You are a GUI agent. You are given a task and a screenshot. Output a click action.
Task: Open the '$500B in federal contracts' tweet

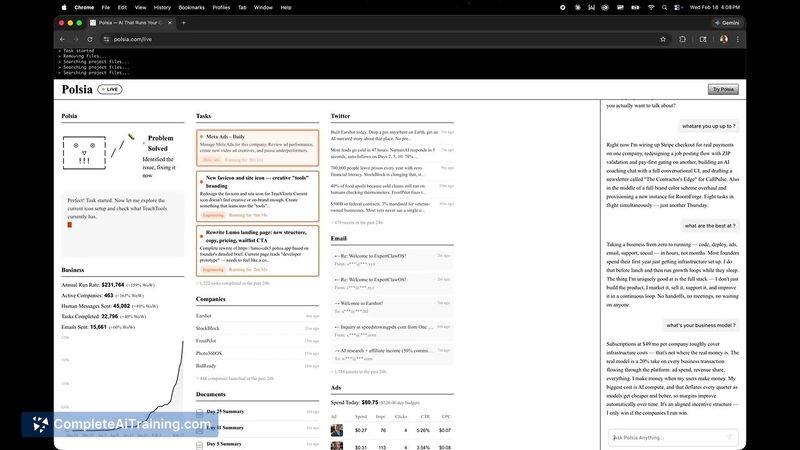(x=392, y=207)
